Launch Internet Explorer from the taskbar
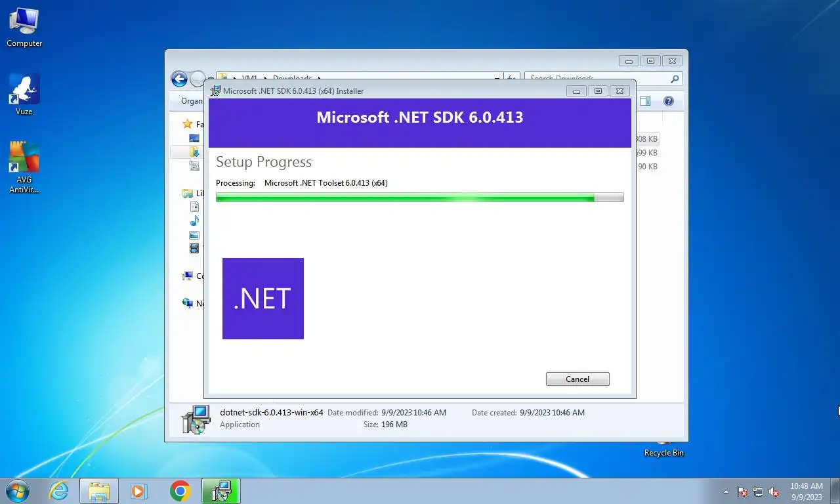 point(59,491)
